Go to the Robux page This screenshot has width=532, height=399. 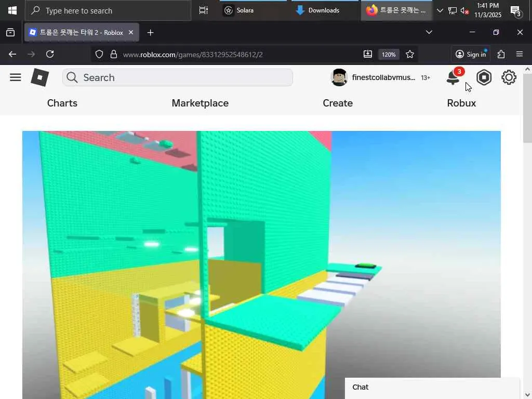pos(461,103)
